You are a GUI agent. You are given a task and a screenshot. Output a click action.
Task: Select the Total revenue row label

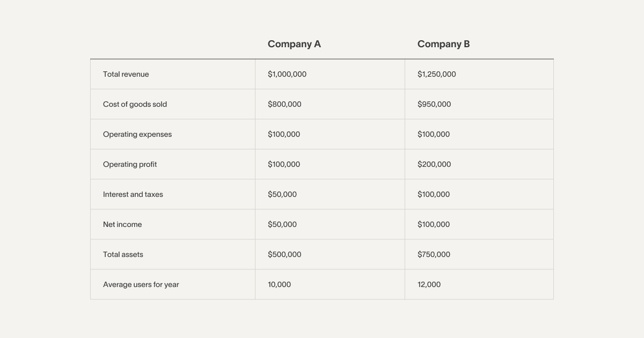126,74
